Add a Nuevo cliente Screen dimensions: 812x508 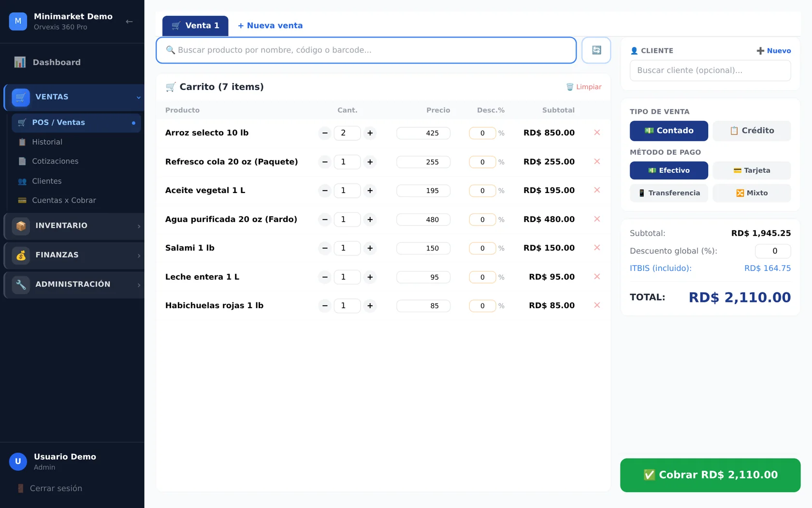tap(774, 51)
